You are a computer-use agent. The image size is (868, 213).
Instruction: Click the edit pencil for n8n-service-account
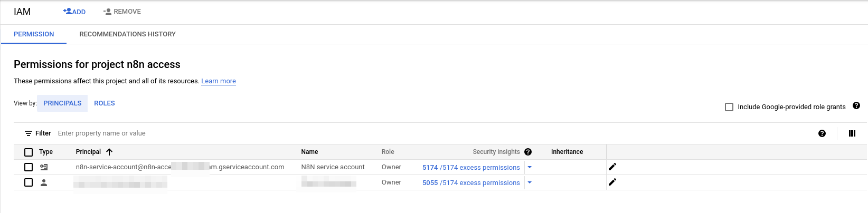click(612, 167)
